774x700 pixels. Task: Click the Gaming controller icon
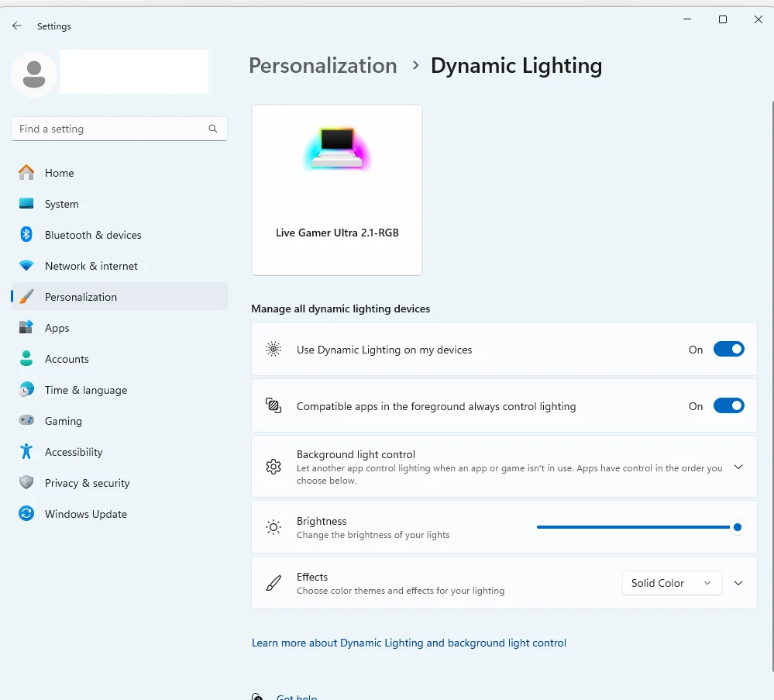26,421
